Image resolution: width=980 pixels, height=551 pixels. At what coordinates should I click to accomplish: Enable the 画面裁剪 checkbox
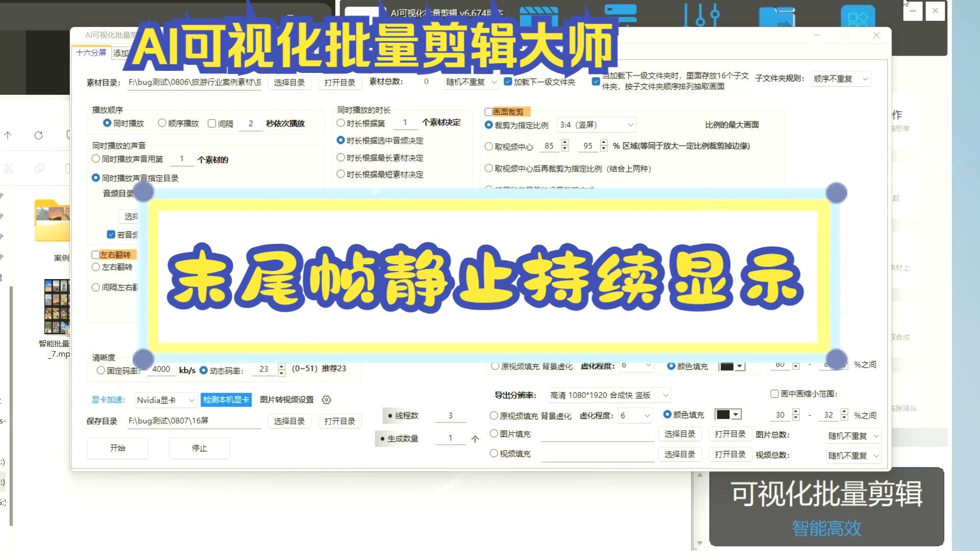tap(488, 112)
